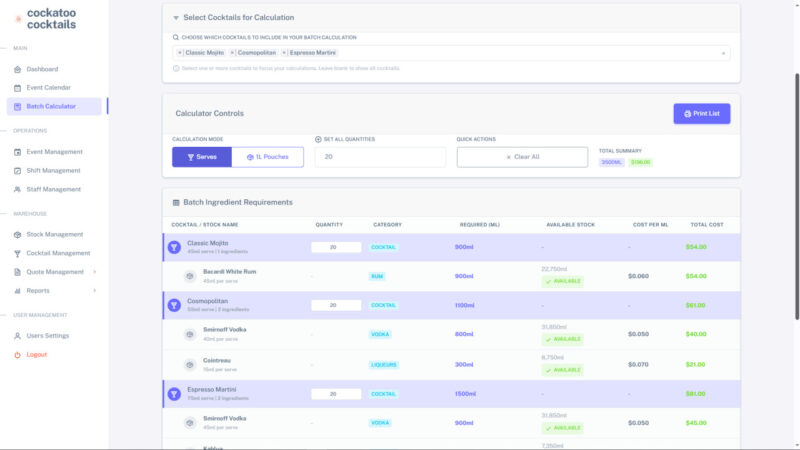
Task: Expand the Quote Management submenu
Action: pyautogui.click(x=94, y=272)
